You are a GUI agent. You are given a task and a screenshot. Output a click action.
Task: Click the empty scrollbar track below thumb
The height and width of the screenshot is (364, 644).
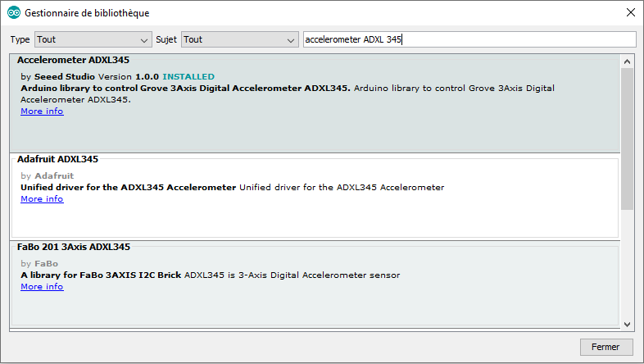pyautogui.click(x=627, y=262)
